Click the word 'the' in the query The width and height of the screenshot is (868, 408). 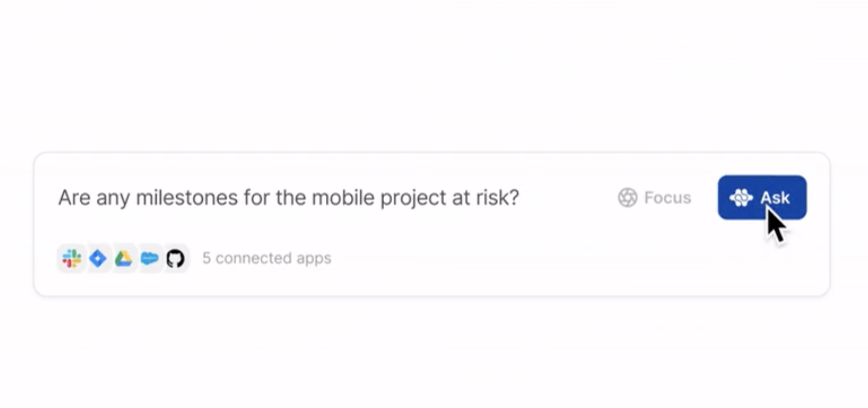pos(290,198)
